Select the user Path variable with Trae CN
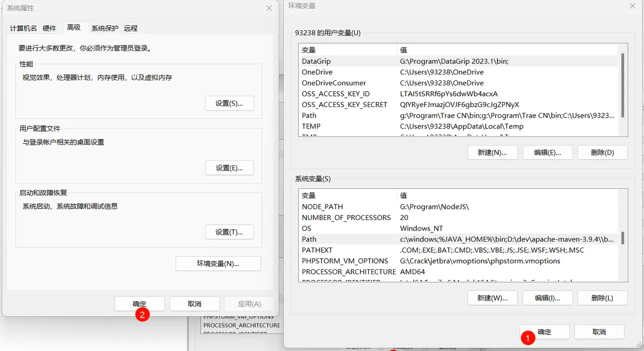644x351 pixels. pyautogui.click(x=458, y=115)
